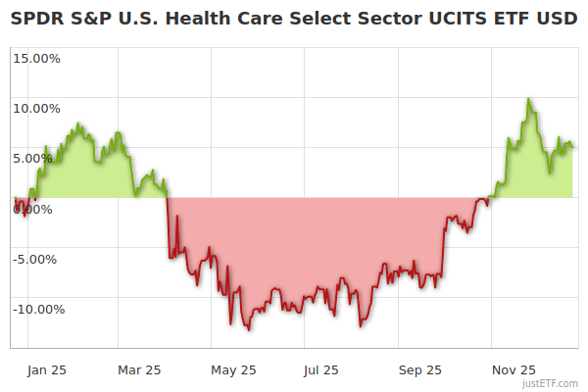588x392 pixels.
Task: Click the -10.00% y-axis label
Action: point(36,310)
